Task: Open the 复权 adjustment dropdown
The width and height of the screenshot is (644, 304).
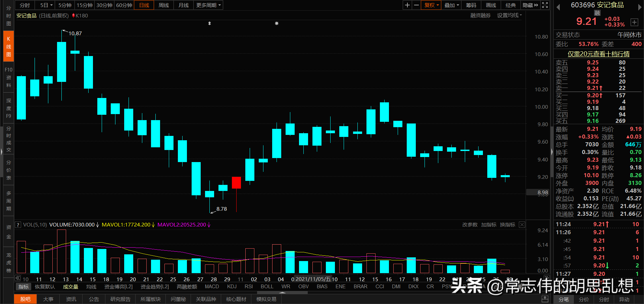Action: point(431,5)
